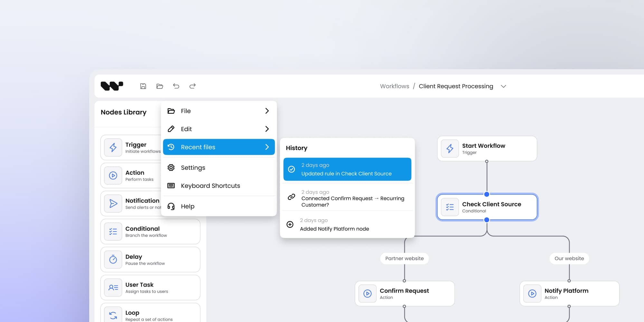This screenshot has width=644, height=322.
Task: Click the Notify Platform node's play icon
Action: coord(532,294)
